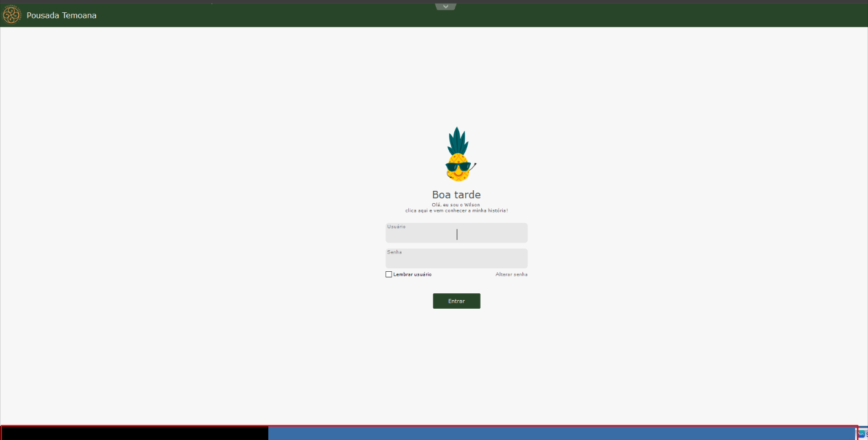This screenshot has height=440, width=868.
Task: Click the black bar section at bottom-left
Action: point(135,433)
